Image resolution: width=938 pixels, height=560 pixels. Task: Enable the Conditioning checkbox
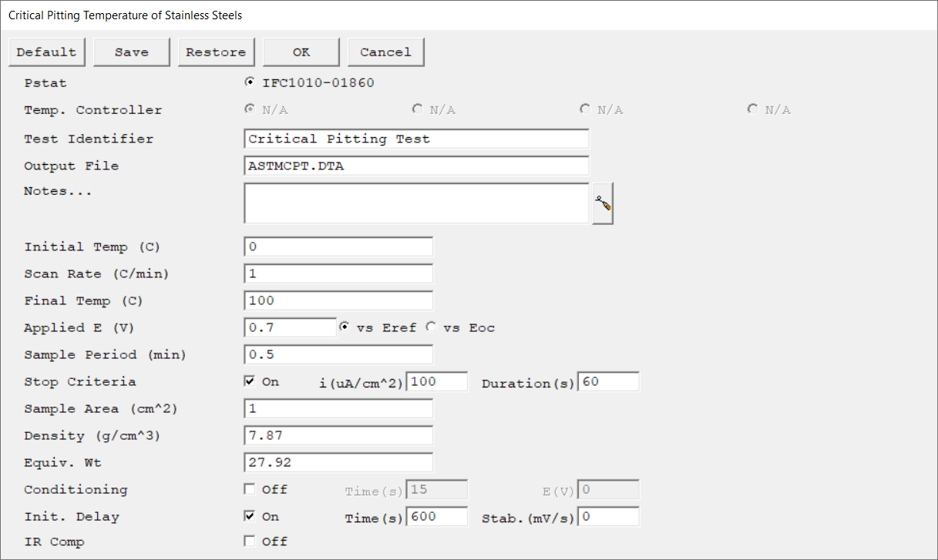coord(250,489)
